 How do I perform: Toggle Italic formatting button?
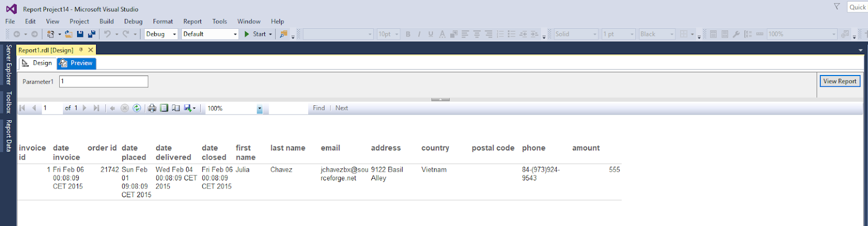point(419,34)
